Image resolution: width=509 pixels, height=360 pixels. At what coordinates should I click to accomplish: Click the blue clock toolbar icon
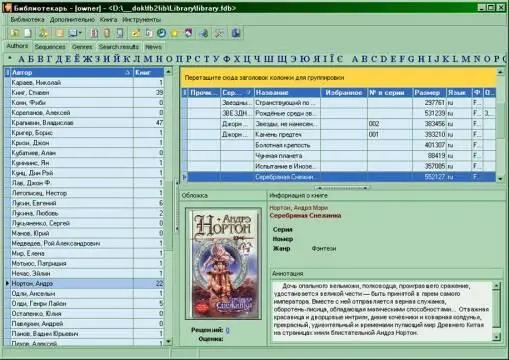(162, 33)
